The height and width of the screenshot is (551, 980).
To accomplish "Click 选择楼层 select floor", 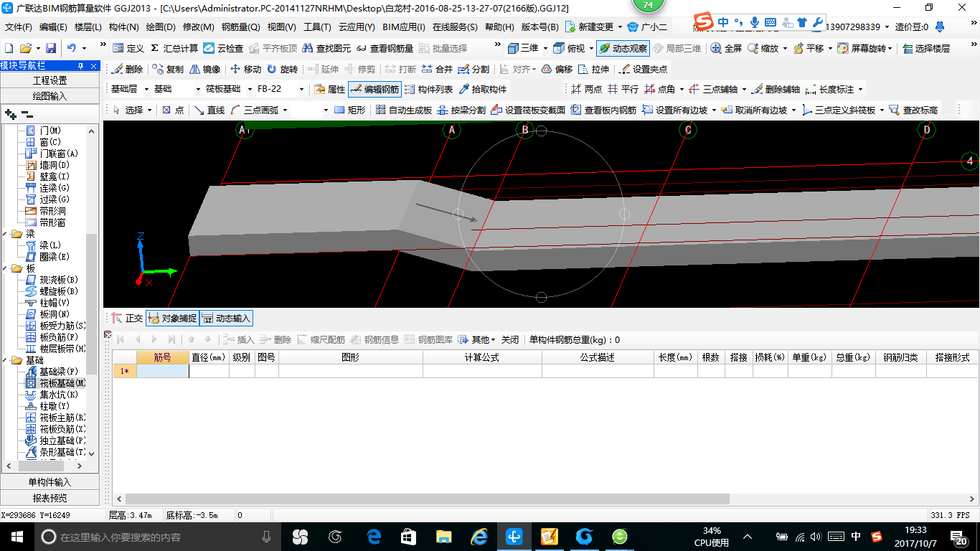I will click(x=926, y=48).
